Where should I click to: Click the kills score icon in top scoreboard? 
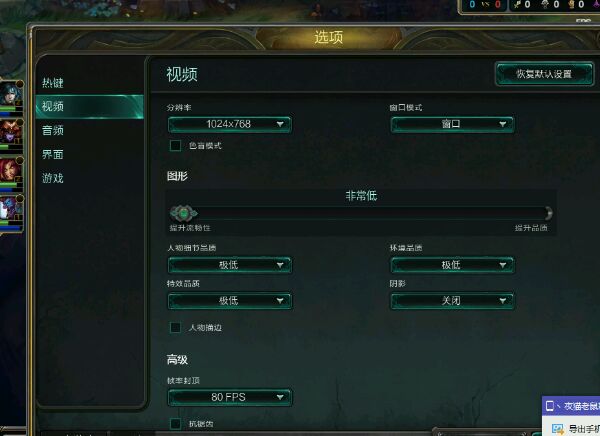point(518,5)
